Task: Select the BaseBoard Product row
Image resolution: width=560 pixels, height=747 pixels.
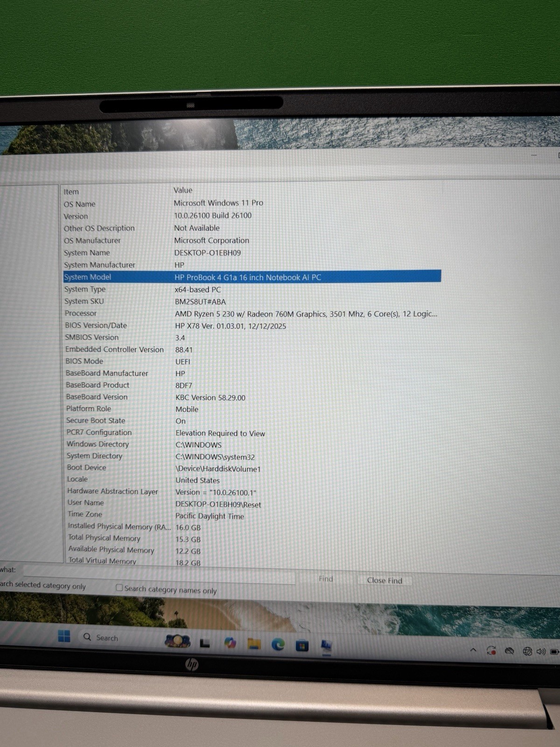Action: click(x=252, y=385)
